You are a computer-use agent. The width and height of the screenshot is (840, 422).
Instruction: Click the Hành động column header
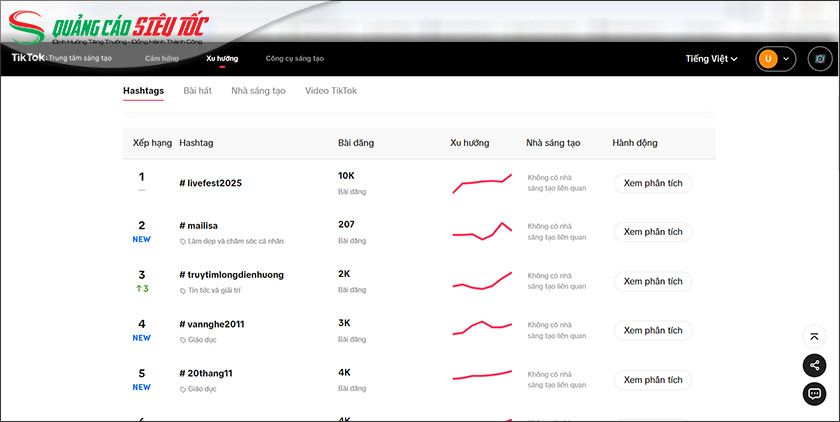coord(635,143)
